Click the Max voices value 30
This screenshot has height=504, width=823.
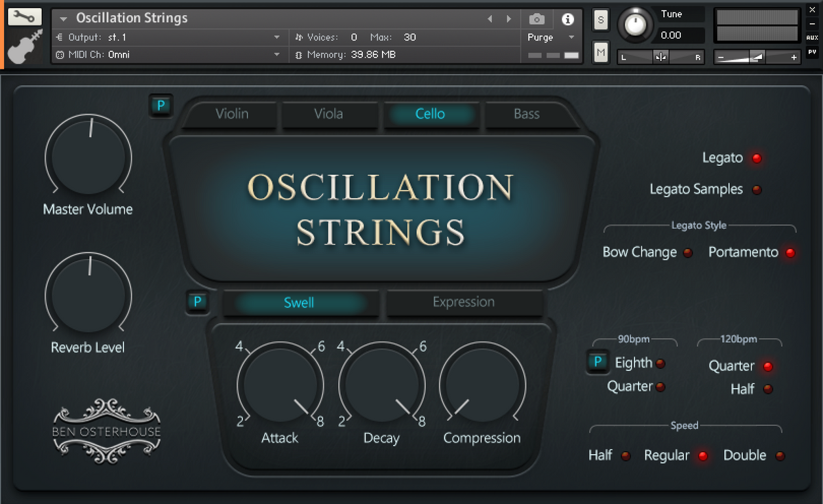pyautogui.click(x=409, y=37)
